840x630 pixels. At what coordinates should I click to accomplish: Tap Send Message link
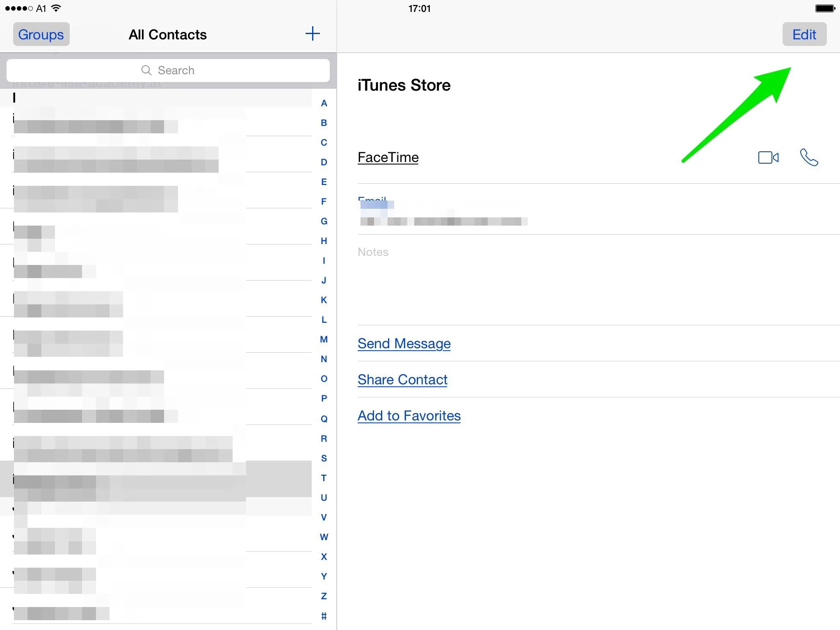point(404,343)
